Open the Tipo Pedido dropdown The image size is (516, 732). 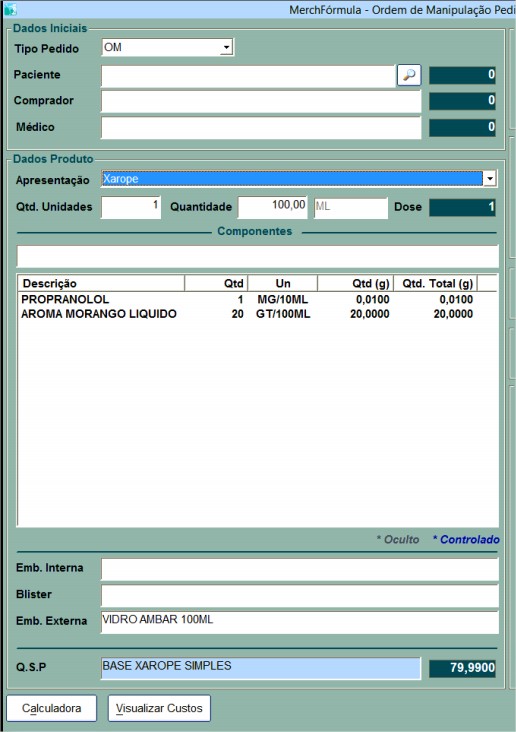226,48
